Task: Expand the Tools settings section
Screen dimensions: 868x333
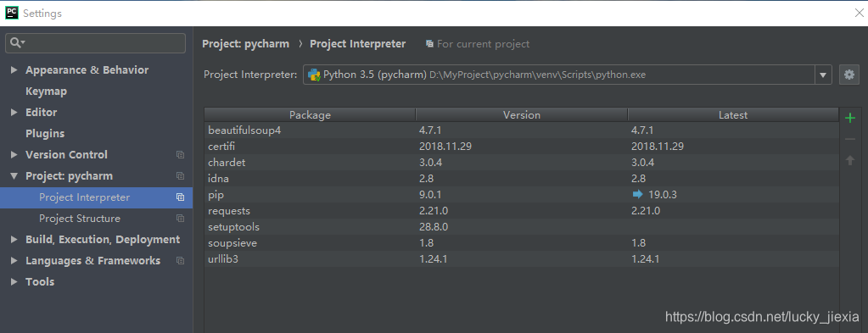Action: click(14, 282)
